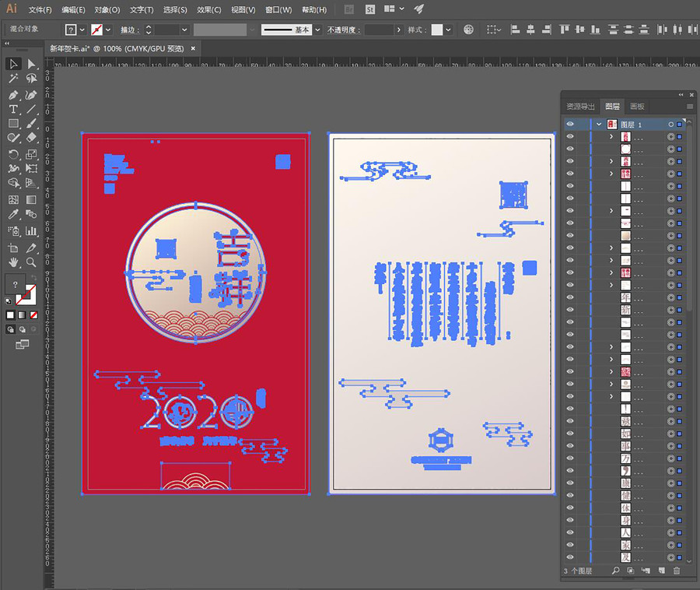
Task: Swap fill and stroke colors arrow
Action: coord(33,278)
